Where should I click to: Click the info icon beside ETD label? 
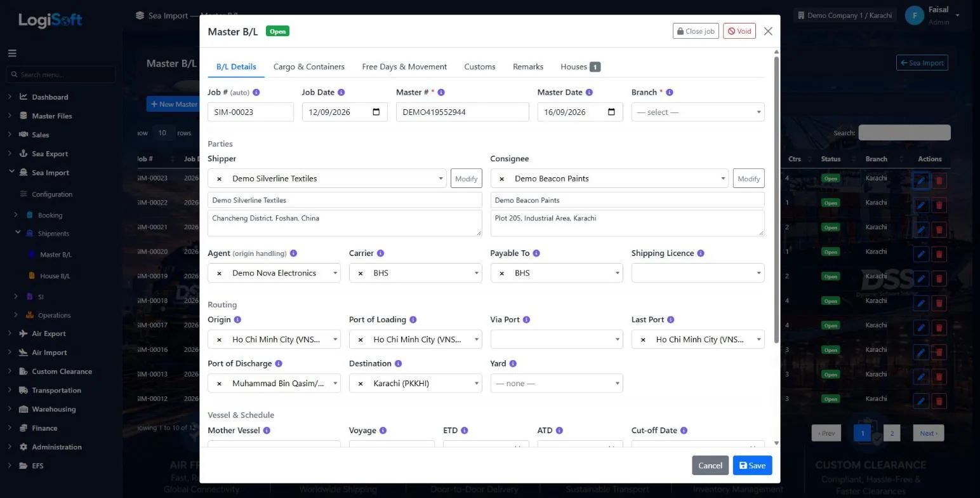click(x=465, y=431)
